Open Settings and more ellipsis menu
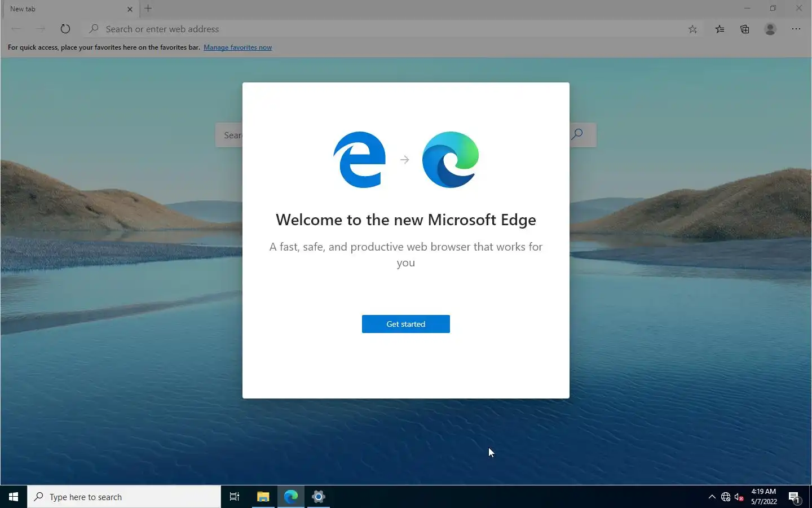Viewport: 812px width, 508px height. [796, 29]
